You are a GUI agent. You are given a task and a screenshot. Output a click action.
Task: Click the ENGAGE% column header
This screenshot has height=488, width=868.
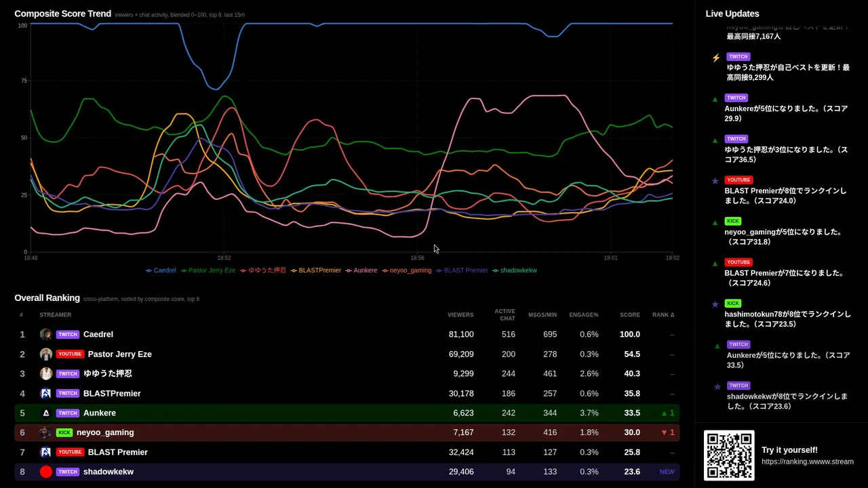coord(584,315)
